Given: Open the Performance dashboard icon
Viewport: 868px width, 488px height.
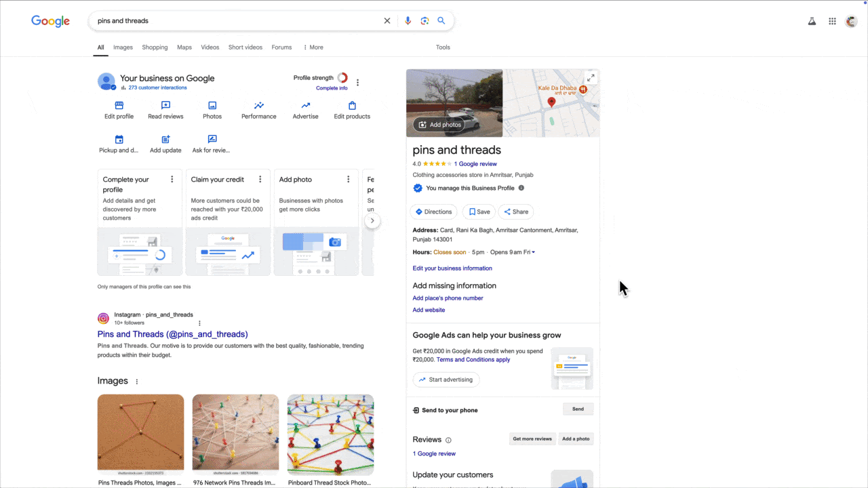Looking at the screenshot, I should [x=258, y=106].
